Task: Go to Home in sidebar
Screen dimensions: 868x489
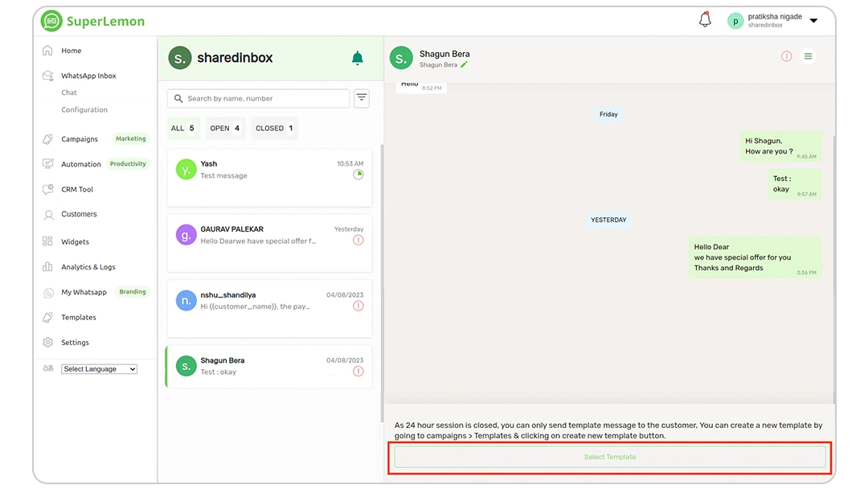Action: 71,51
